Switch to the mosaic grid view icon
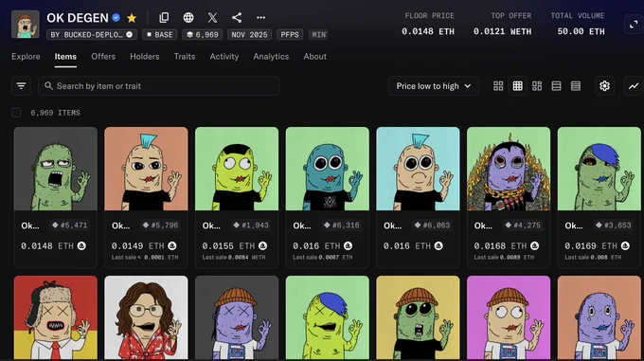This screenshot has width=644, height=361. click(x=537, y=86)
